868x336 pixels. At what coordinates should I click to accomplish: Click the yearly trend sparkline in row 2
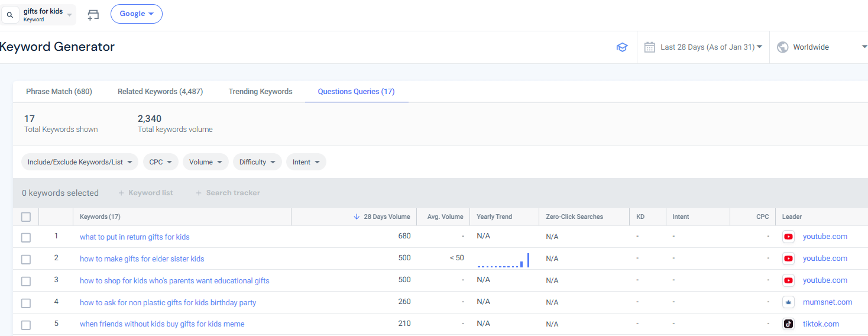(x=503, y=260)
